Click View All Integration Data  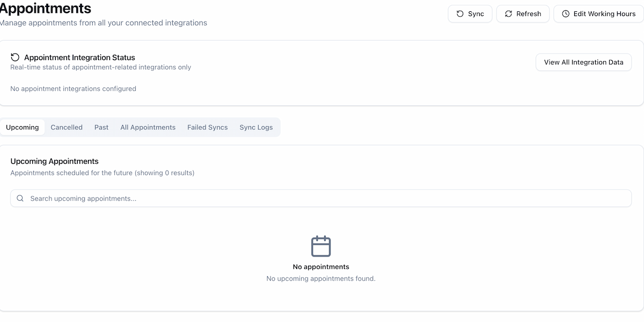tap(583, 62)
